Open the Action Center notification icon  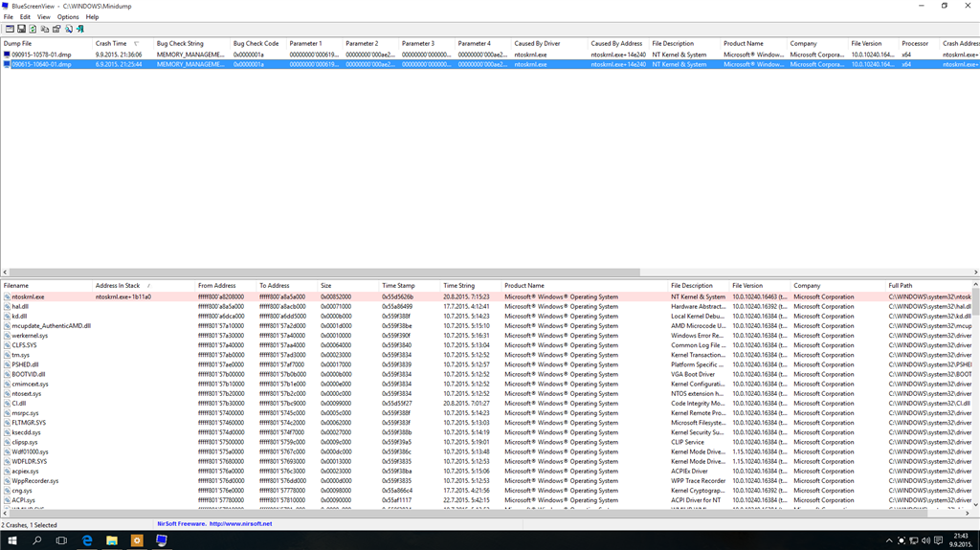pos(938,540)
